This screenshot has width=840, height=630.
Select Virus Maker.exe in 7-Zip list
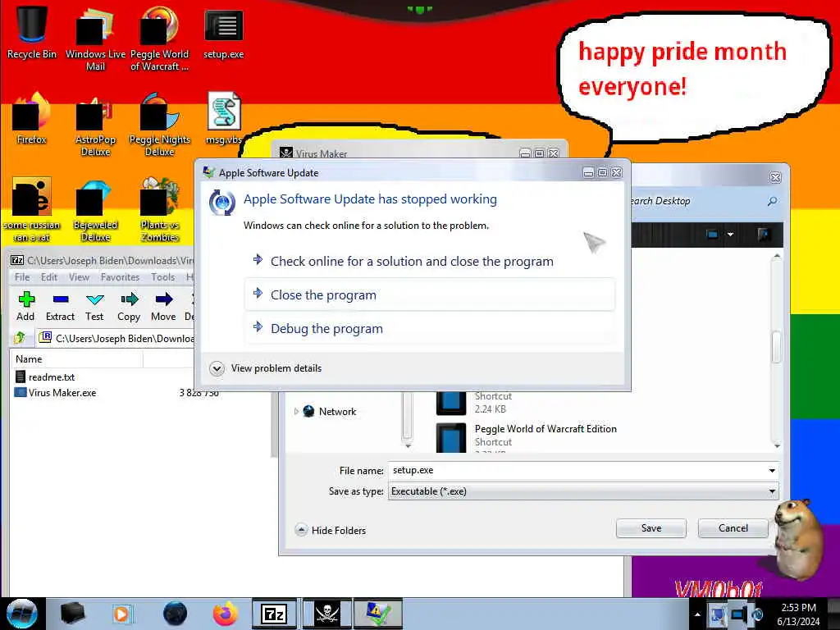pyautogui.click(x=56, y=393)
